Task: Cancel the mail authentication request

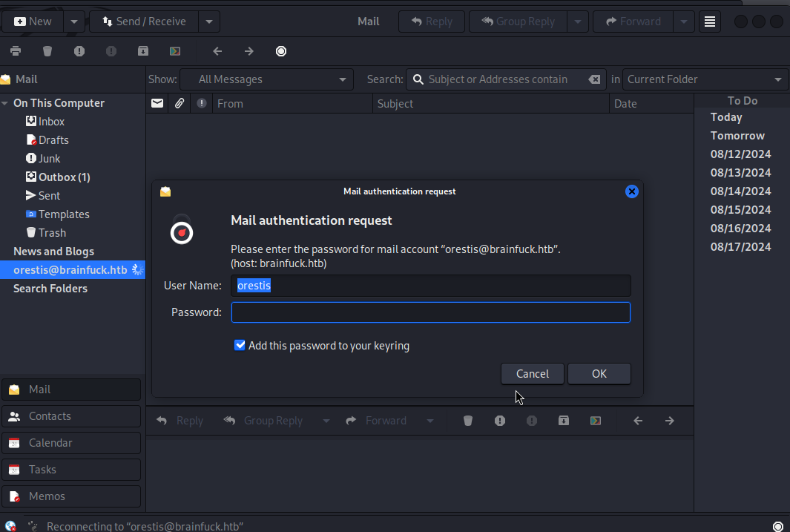Action: point(532,374)
